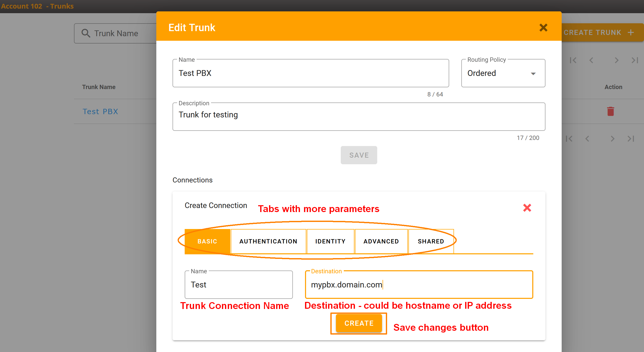The height and width of the screenshot is (352, 644).
Task: Open the Routing Policy dropdown
Action: tap(503, 73)
